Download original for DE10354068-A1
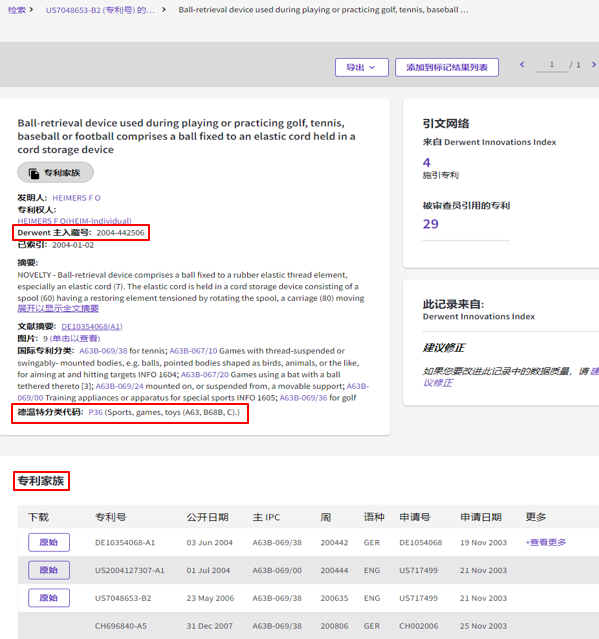The image size is (599, 639). click(x=49, y=542)
